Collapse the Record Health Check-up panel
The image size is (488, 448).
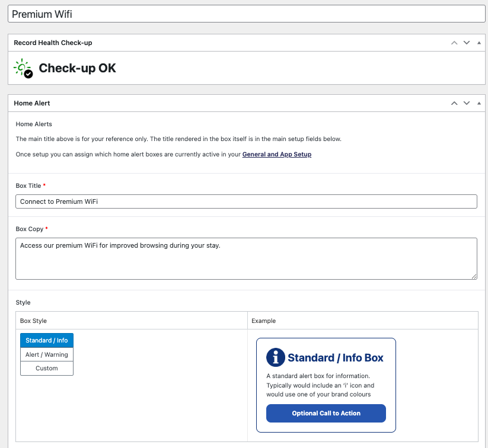[479, 43]
